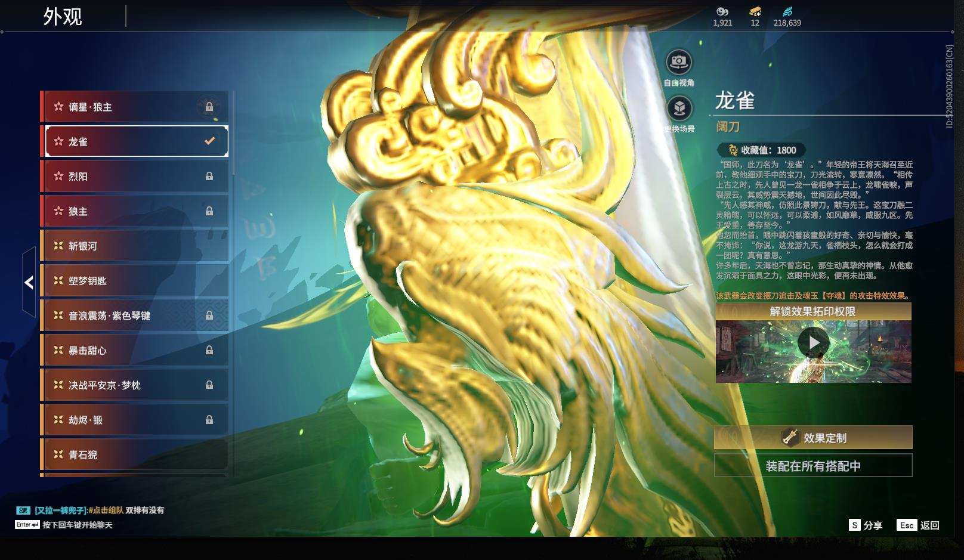The width and height of the screenshot is (964, 560).
Task: Click the lock icon on 狼主 row
Action: pyautogui.click(x=209, y=211)
